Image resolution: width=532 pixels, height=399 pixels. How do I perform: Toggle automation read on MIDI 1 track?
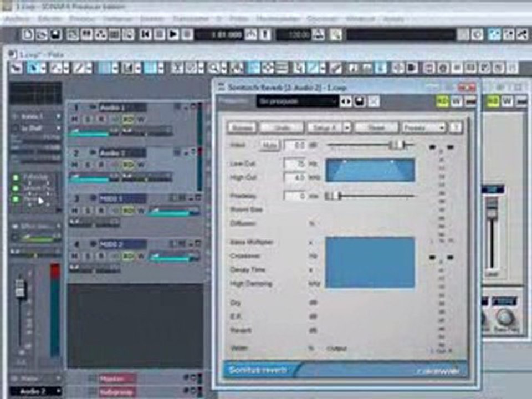128,211
